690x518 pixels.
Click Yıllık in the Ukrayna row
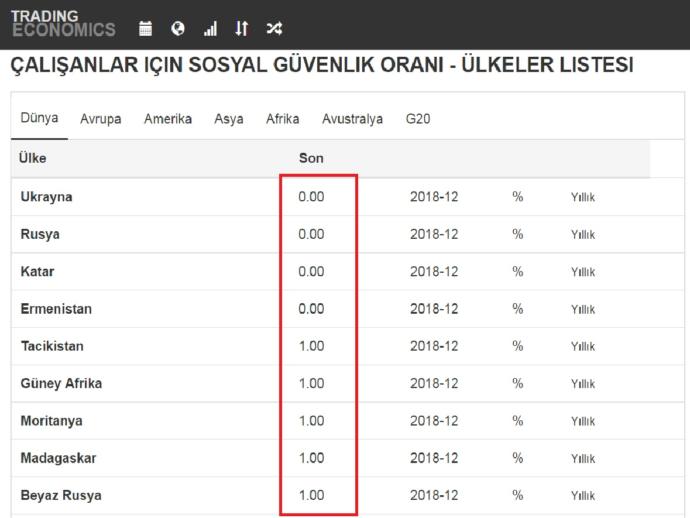click(583, 197)
